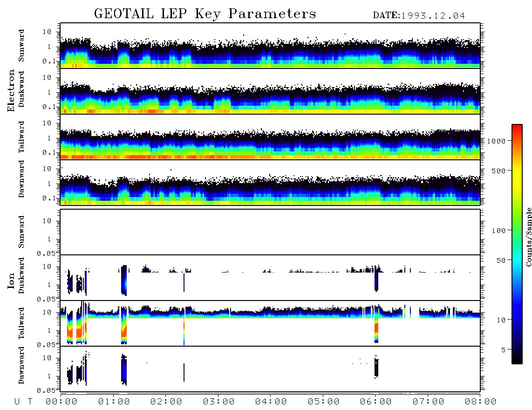Viewport: 532px width, 410px height.
Task: Click the "DATE:1993.12.04" label
Action: (x=419, y=16)
